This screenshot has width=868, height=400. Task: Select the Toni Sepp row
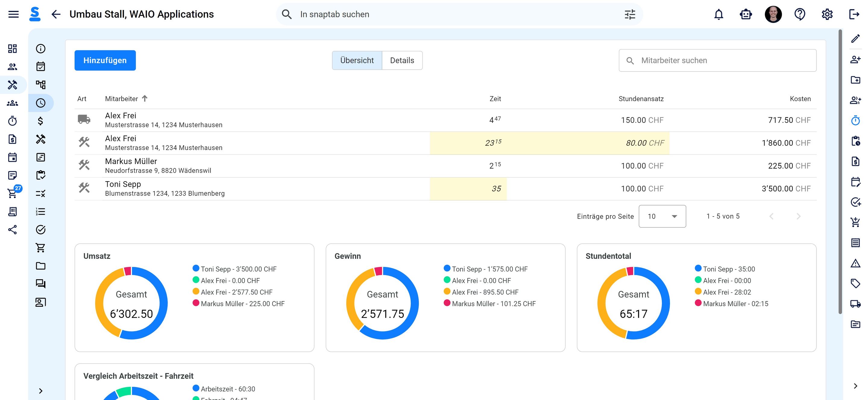click(445, 189)
